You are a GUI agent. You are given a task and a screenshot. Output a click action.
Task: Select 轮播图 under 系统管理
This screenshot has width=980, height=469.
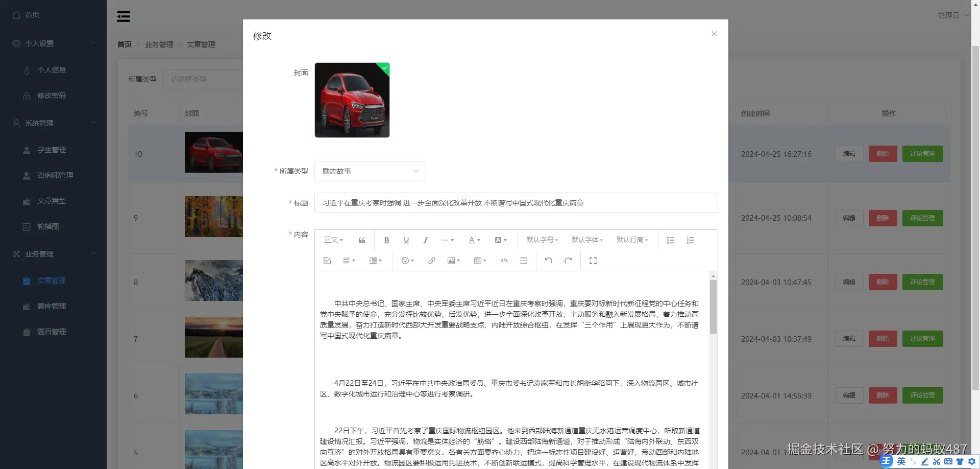[x=48, y=226]
